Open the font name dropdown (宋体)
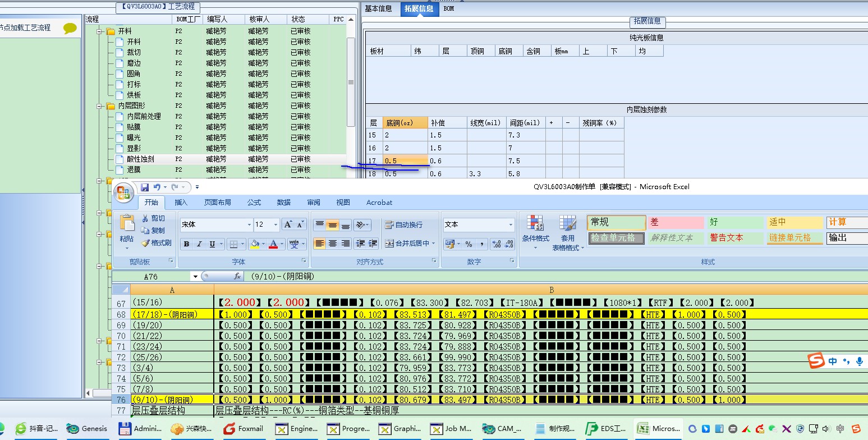The image size is (868, 440). coord(249,224)
